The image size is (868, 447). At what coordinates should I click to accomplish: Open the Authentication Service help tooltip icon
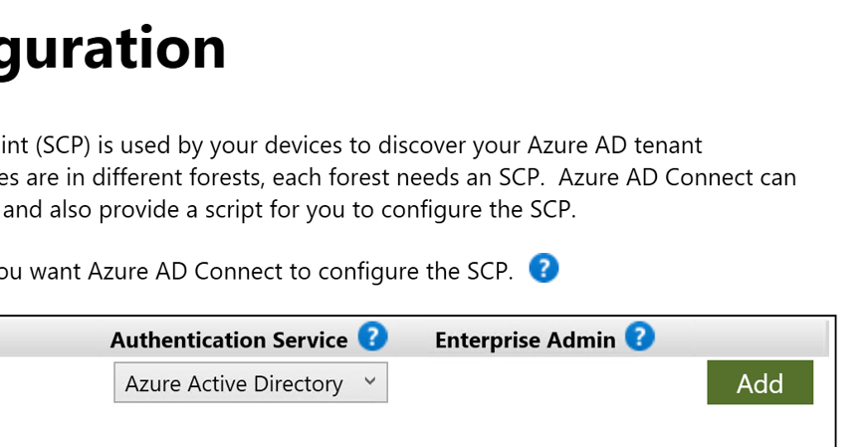coord(372,337)
